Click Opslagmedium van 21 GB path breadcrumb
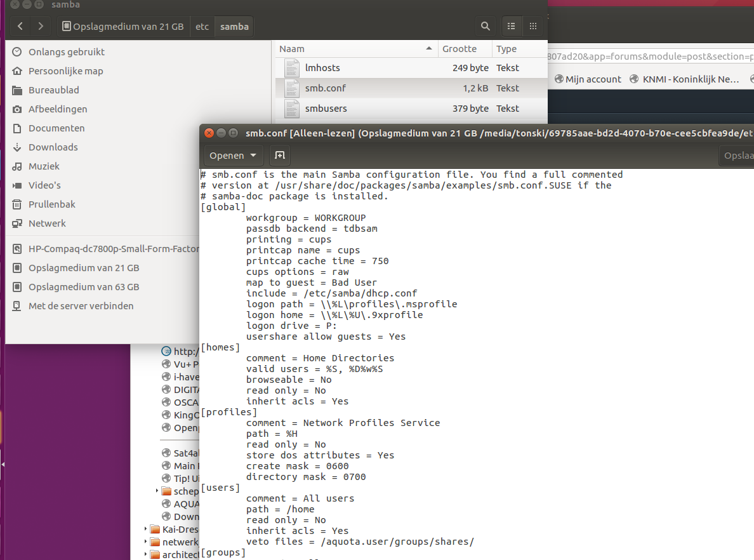Screen dimensions: 754x560 pos(124,27)
